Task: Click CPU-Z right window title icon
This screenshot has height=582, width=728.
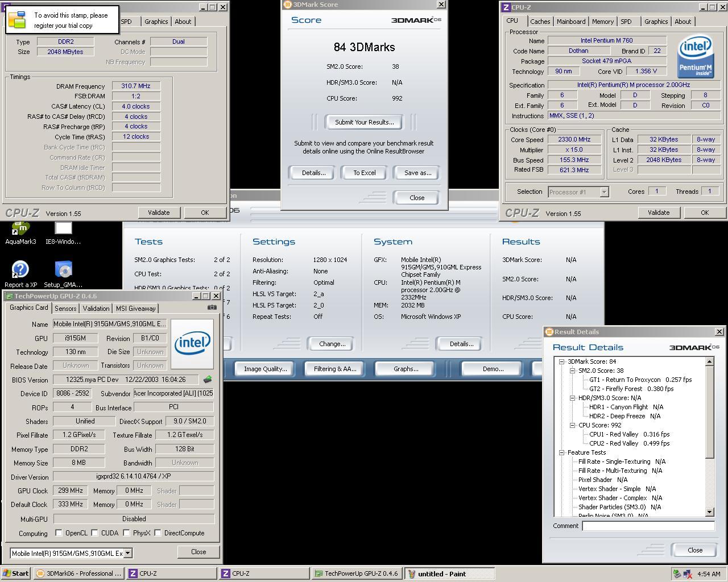Action: tap(506, 7)
